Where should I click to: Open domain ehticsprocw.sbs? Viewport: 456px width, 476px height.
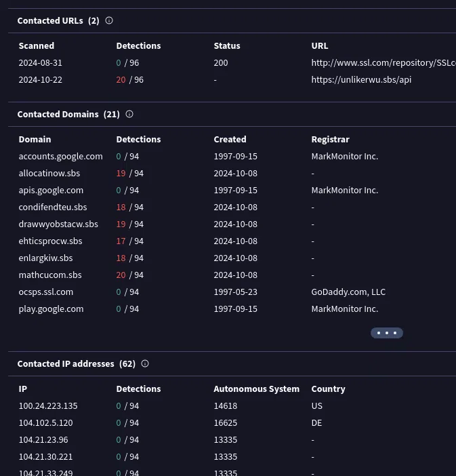pos(50,241)
